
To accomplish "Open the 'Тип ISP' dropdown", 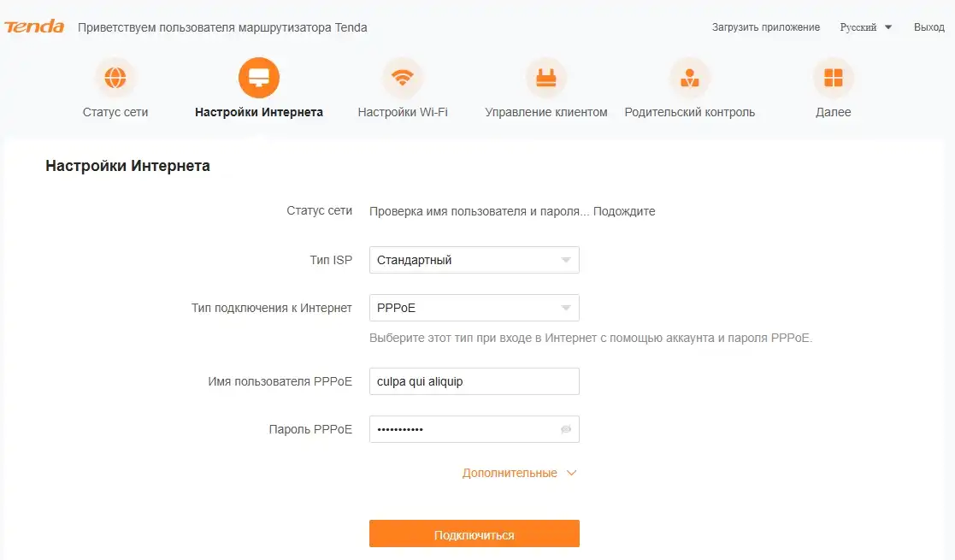I will (x=474, y=259).
